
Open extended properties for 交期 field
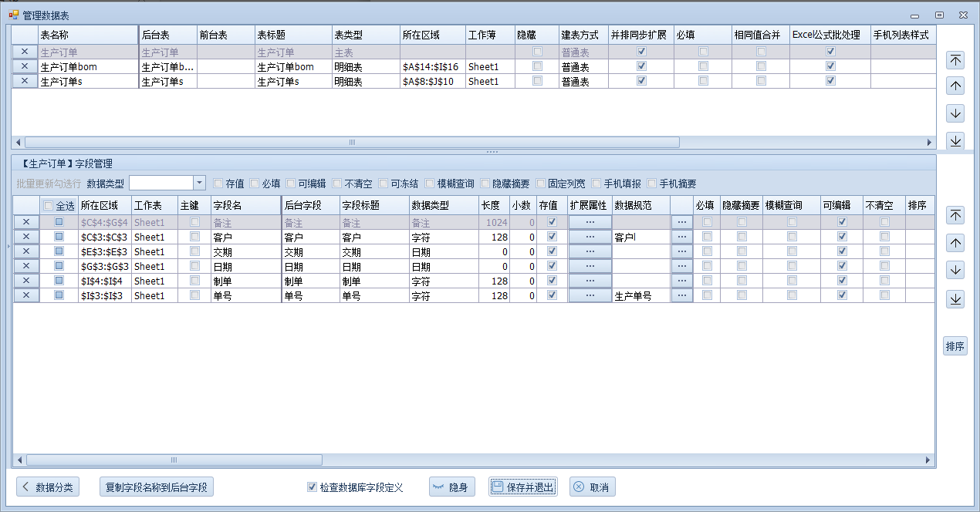[590, 251]
